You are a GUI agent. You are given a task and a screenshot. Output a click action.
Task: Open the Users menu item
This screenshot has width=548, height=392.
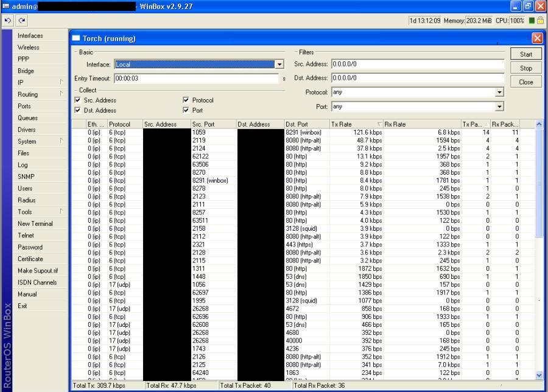[x=40, y=188]
